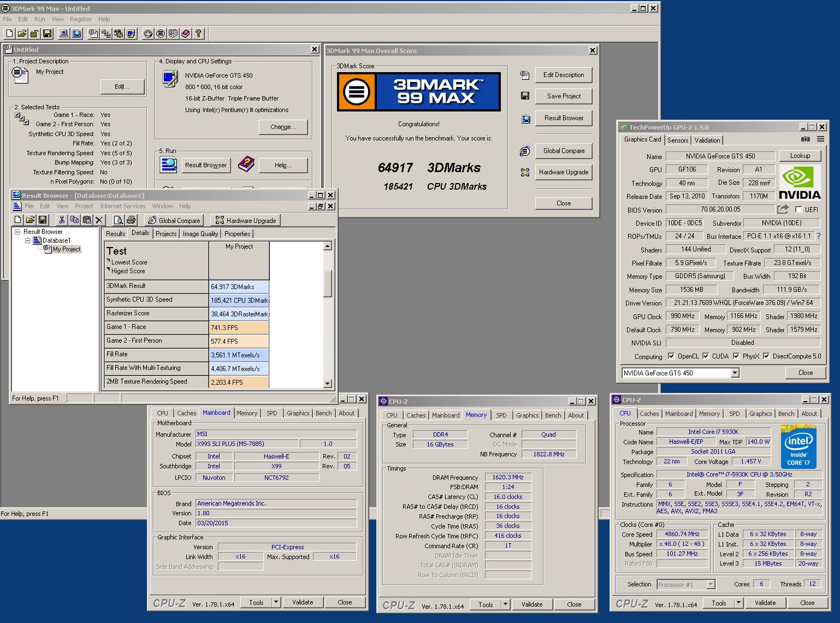Viewport: 840px width, 623px height.
Task: Switch to the Image Quality tab in Result Browser
Action: pos(200,233)
